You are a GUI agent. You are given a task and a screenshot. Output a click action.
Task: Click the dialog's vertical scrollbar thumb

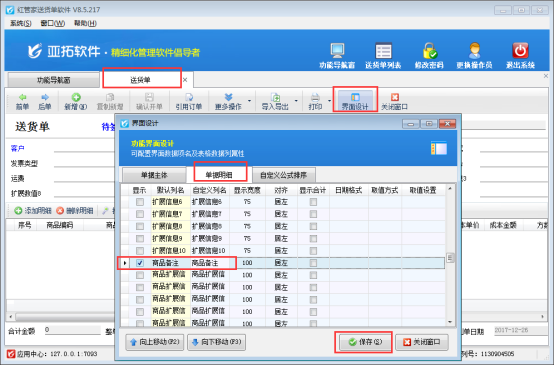(450, 258)
